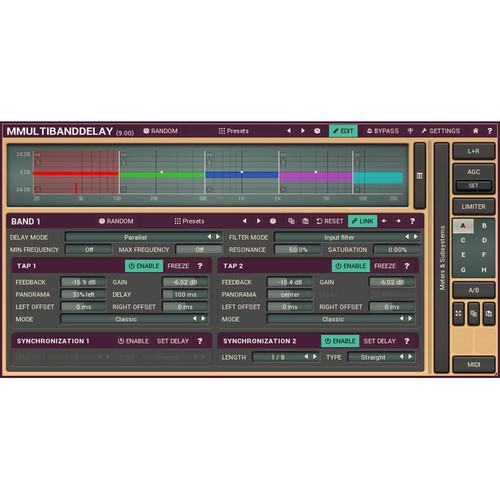
Task: Step Delay Mode to next option arrow
Action: [218, 237]
